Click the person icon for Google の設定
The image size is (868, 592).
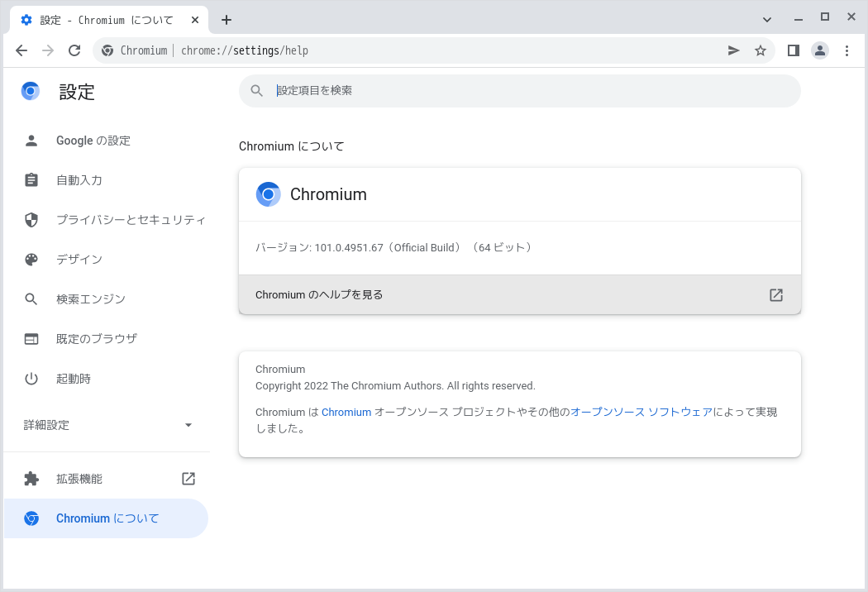click(x=31, y=141)
